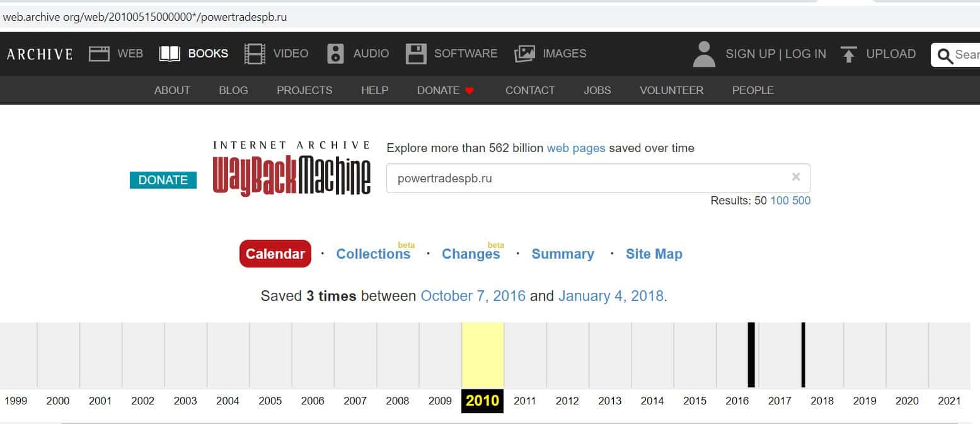This screenshot has width=980, height=424.
Task: Open the WEB navigation label
Action: [x=130, y=54]
